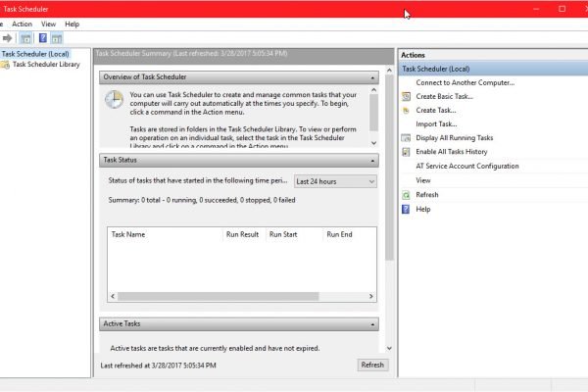Click the Run Result column header
This screenshot has width=588, height=392.
242,234
